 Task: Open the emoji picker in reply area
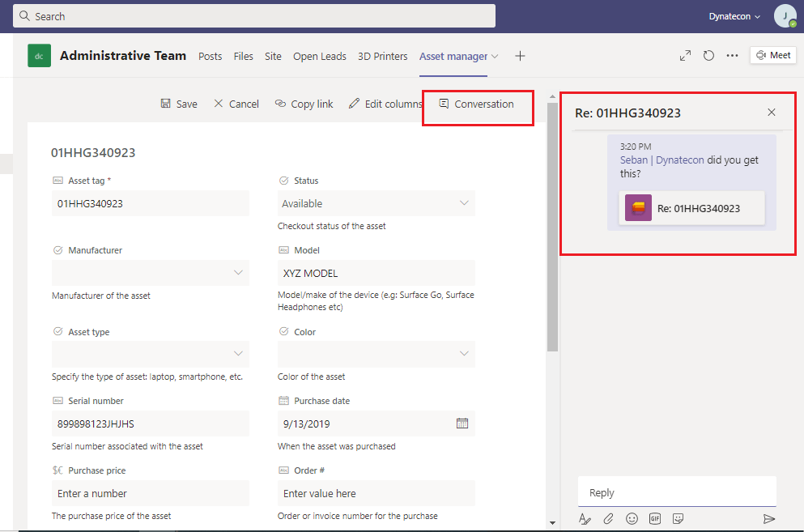point(632,519)
